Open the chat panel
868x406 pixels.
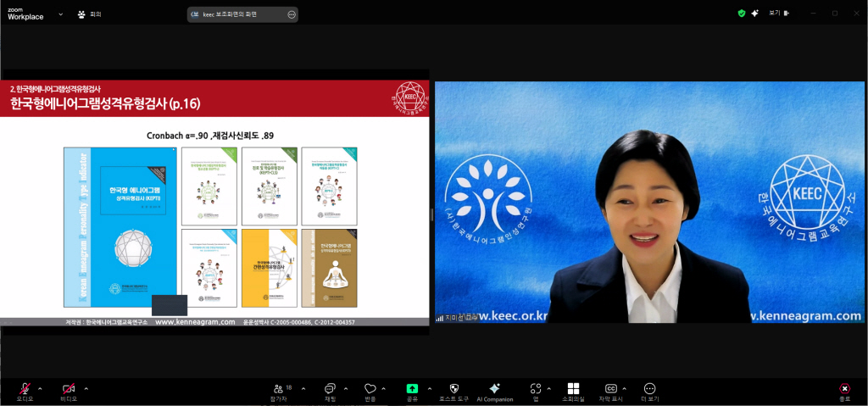click(330, 391)
